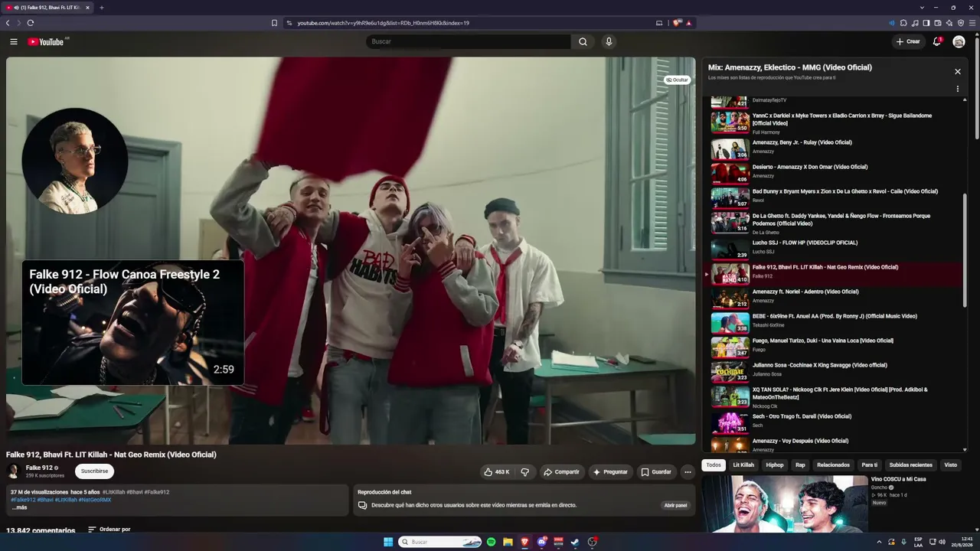Screen dimensions: 980x551
Task: Expand the description with ...más
Action: tap(19, 507)
